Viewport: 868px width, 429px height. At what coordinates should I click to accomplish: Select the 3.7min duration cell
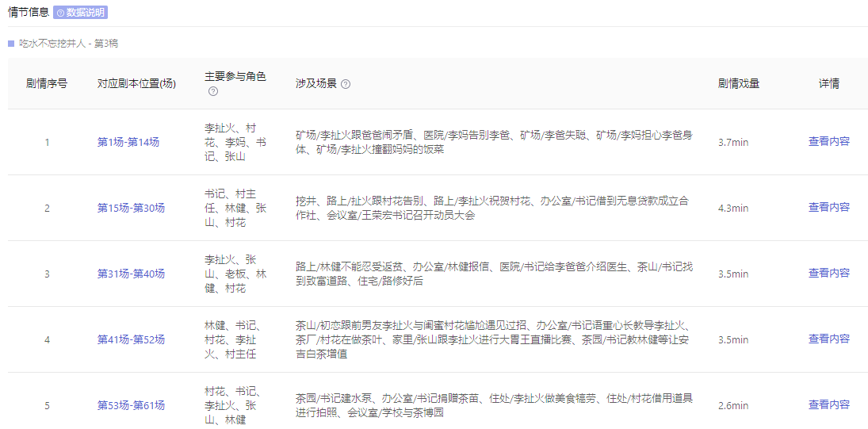(733, 142)
